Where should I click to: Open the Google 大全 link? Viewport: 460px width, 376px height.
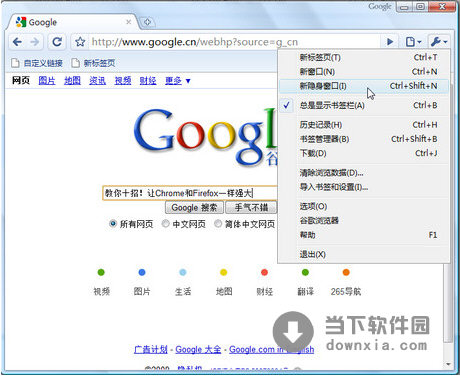click(198, 349)
